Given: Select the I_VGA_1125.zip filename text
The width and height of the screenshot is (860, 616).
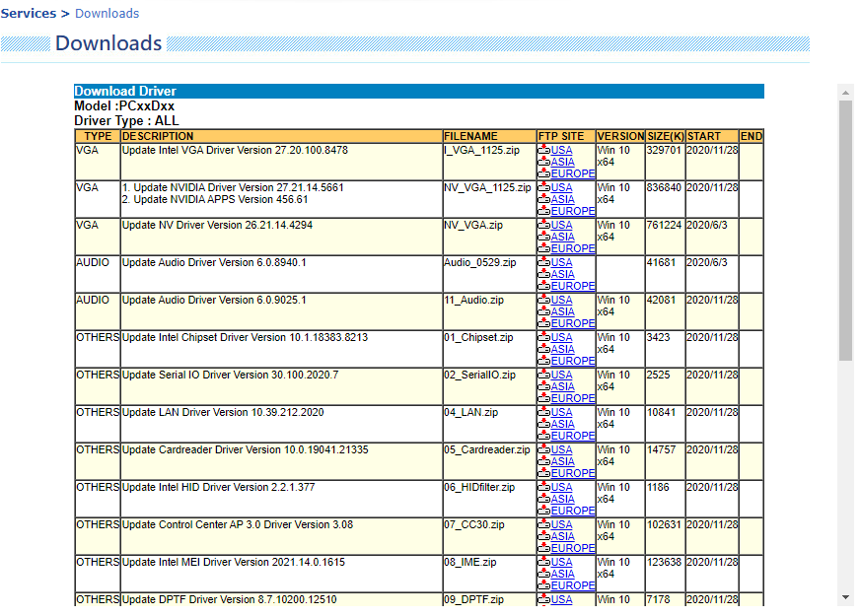Looking at the screenshot, I should pos(481,150).
